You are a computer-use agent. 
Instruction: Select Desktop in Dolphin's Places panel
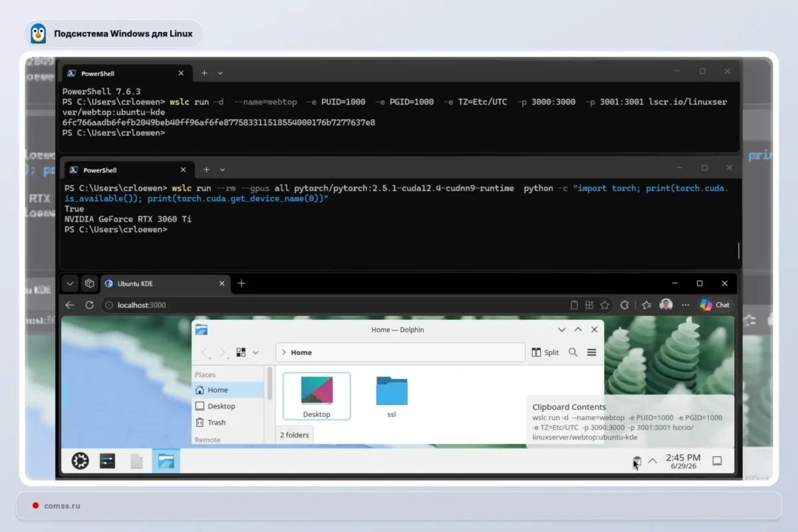228,406
